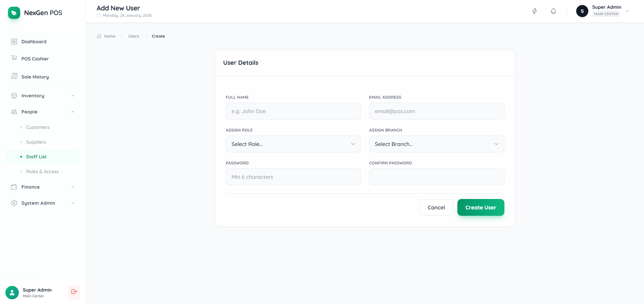Viewport: 644px width, 304px height.
Task: Click the home icon in breadcrumb
Action: (x=99, y=36)
